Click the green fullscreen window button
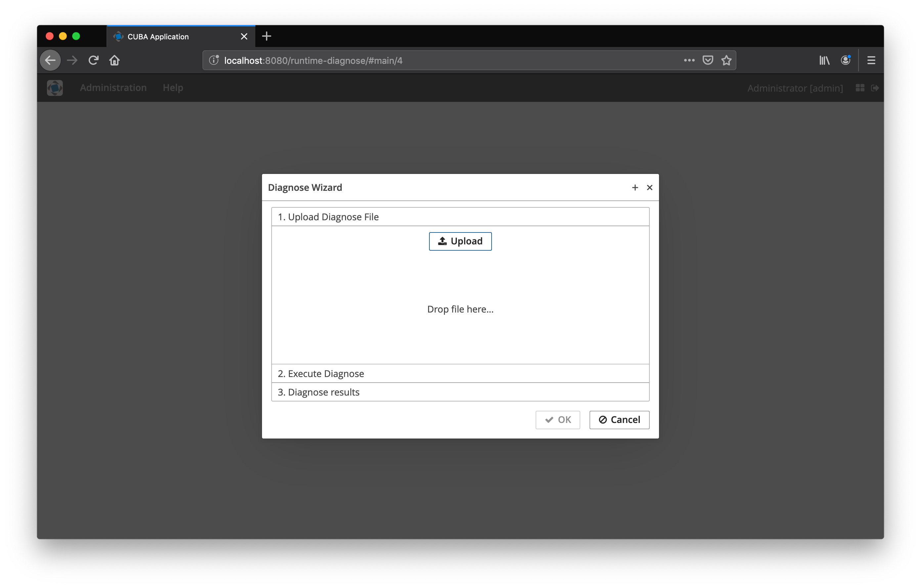Viewport: 921px width, 588px height. coord(76,36)
